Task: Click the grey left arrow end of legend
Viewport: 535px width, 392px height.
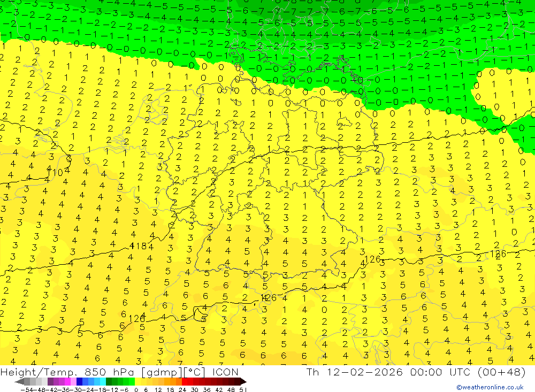Action: pyautogui.click(x=19, y=381)
